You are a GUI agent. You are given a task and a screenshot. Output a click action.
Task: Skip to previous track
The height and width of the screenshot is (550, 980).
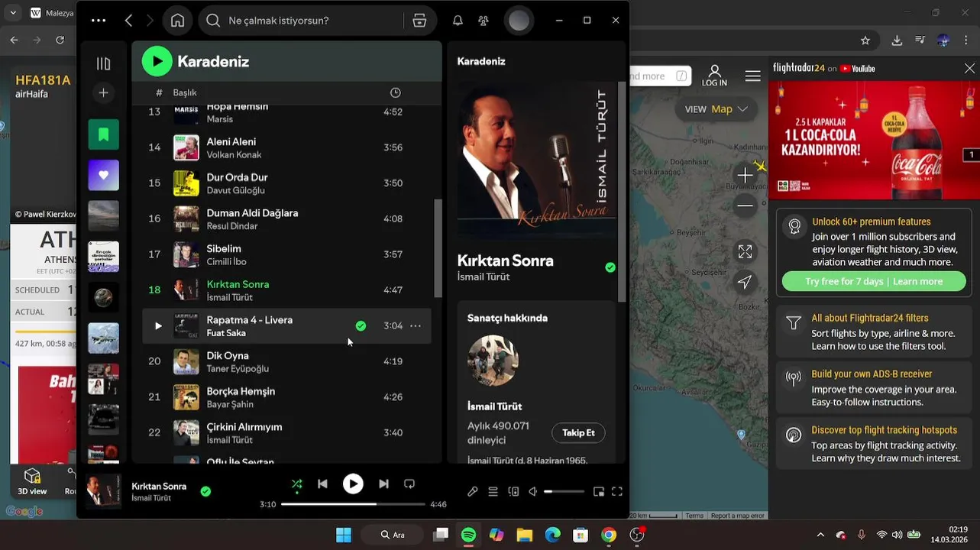coord(322,484)
